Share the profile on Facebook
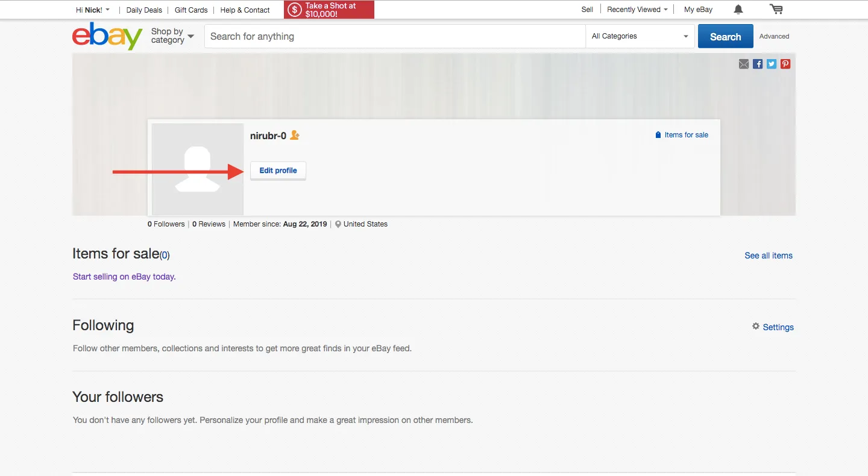 757,63
